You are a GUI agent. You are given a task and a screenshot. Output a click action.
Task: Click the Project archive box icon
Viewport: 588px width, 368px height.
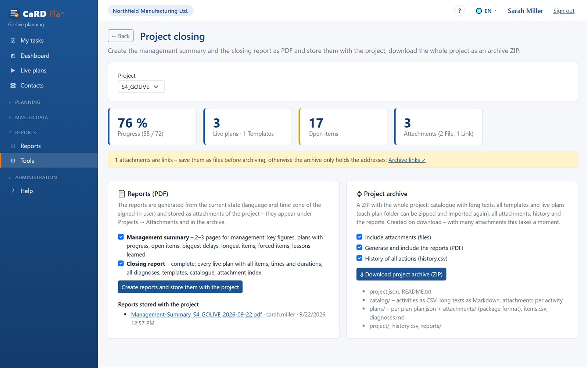click(359, 194)
